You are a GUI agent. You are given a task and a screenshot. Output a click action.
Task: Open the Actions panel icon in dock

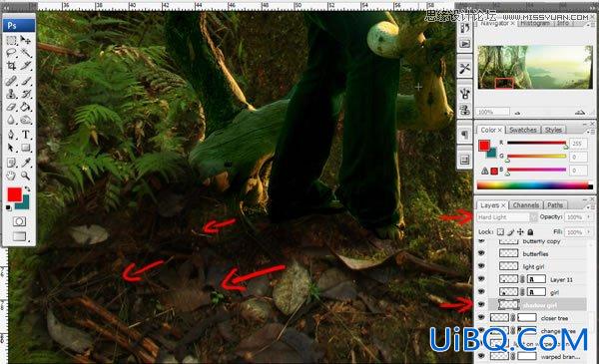pyautogui.click(x=465, y=44)
